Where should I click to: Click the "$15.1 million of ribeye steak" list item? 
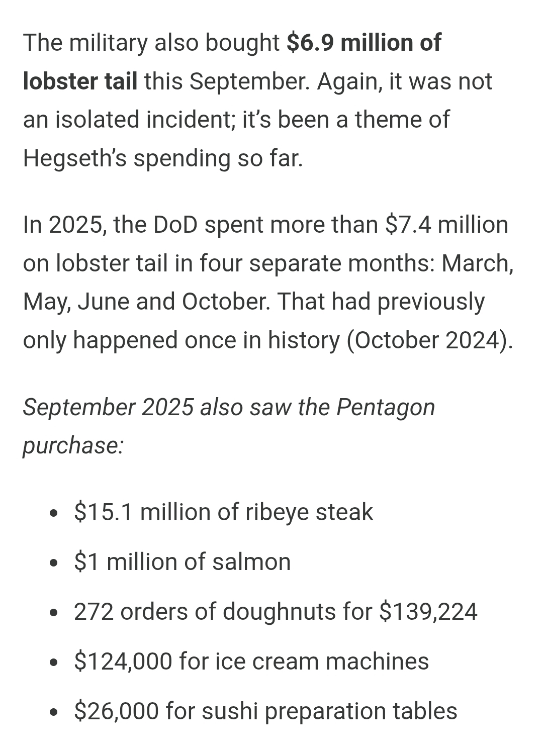(x=223, y=512)
